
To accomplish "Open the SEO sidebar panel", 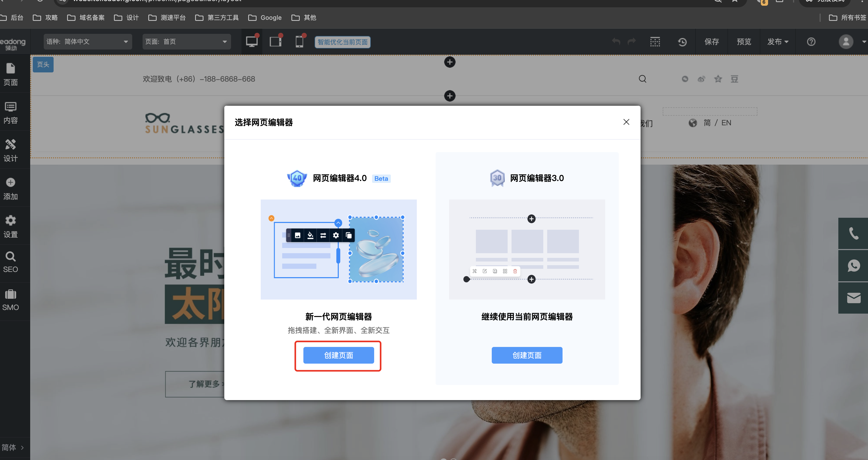I will pos(10,262).
